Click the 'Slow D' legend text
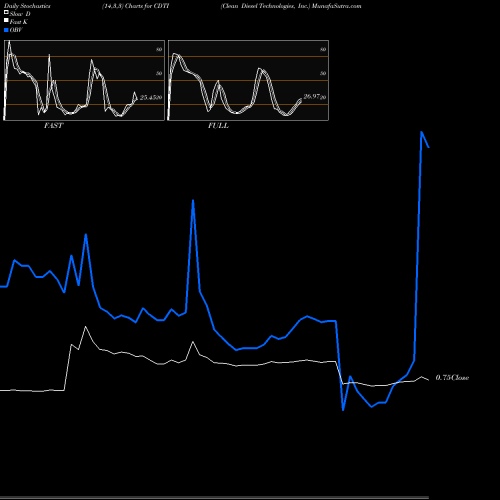This screenshot has width=500, height=500. [x=20, y=14]
